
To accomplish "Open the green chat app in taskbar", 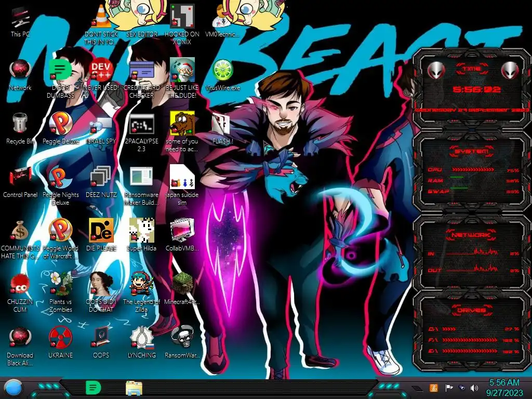I will click(x=93, y=388).
